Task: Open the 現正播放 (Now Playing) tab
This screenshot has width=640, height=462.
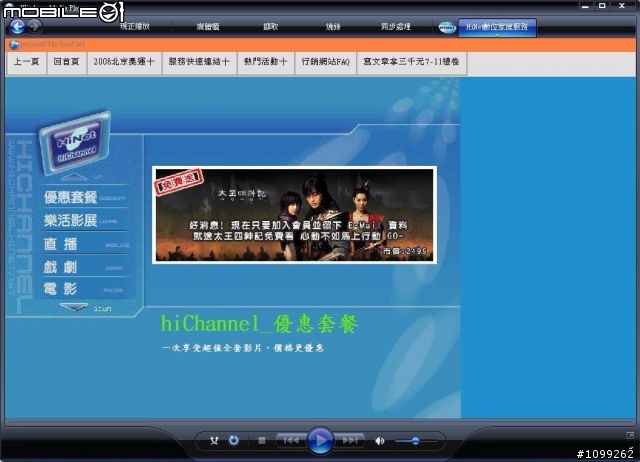Action: point(135,27)
